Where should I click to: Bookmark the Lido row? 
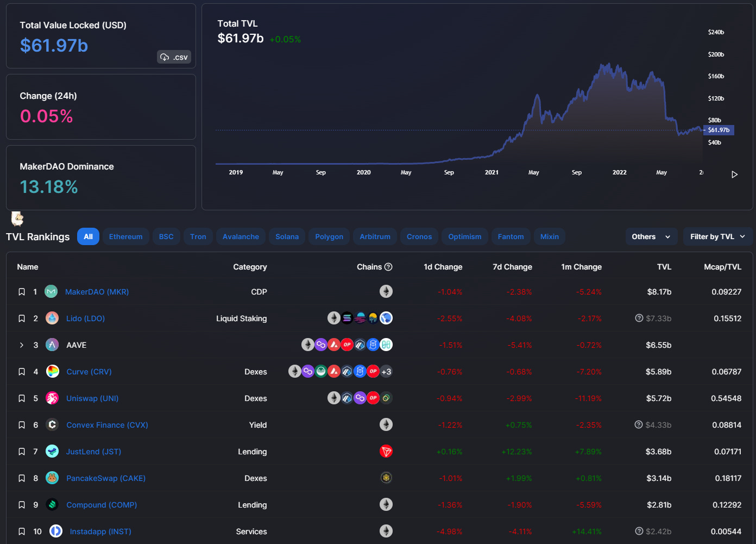coord(22,318)
